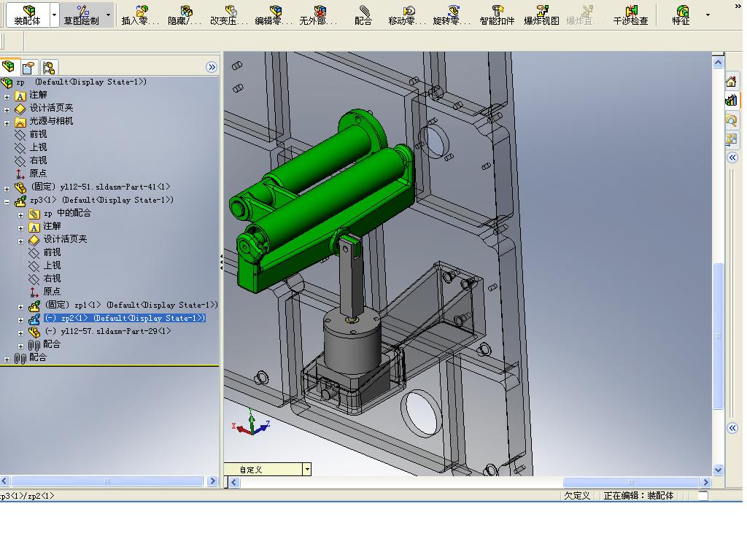Click 改变压缩状态 icon
Image resolution: width=747 pixels, height=560 pixels.
pos(229,15)
